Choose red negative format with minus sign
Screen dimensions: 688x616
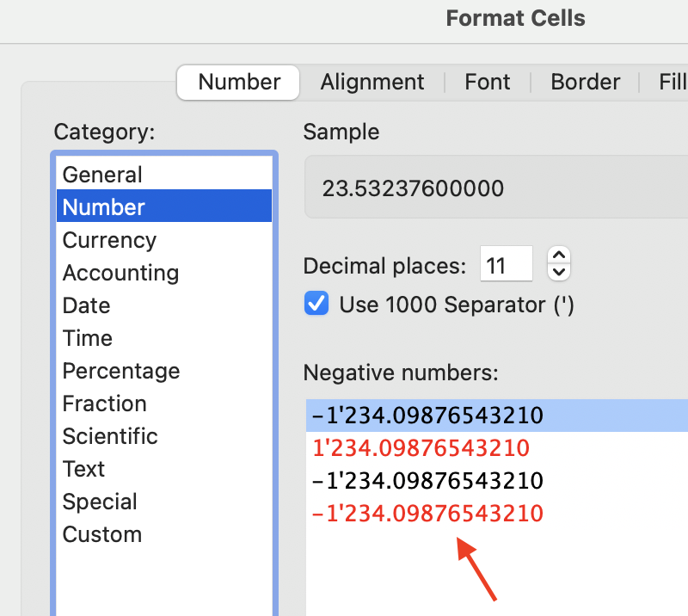(427, 514)
